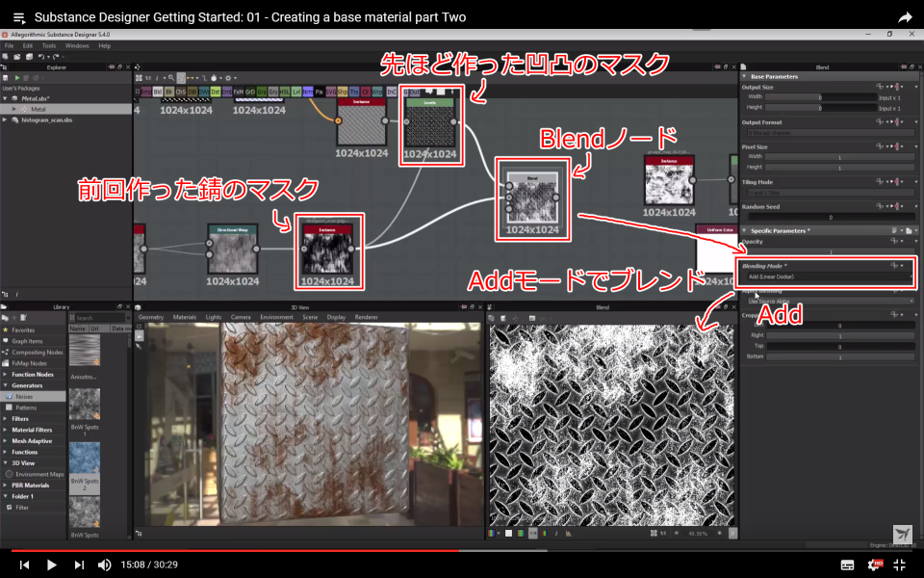The height and width of the screenshot is (578, 924).
Task: Open the Tools menu
Action: (49, 45)
